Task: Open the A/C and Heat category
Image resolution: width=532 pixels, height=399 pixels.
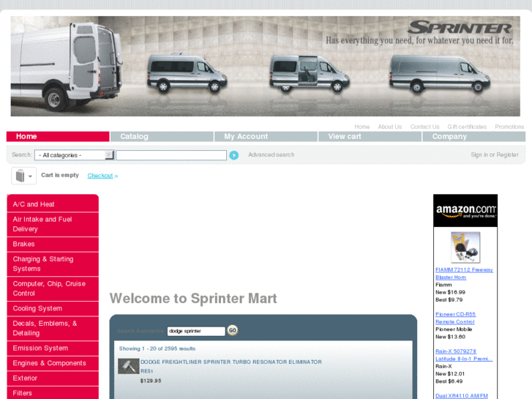Action: click(53, 204)
